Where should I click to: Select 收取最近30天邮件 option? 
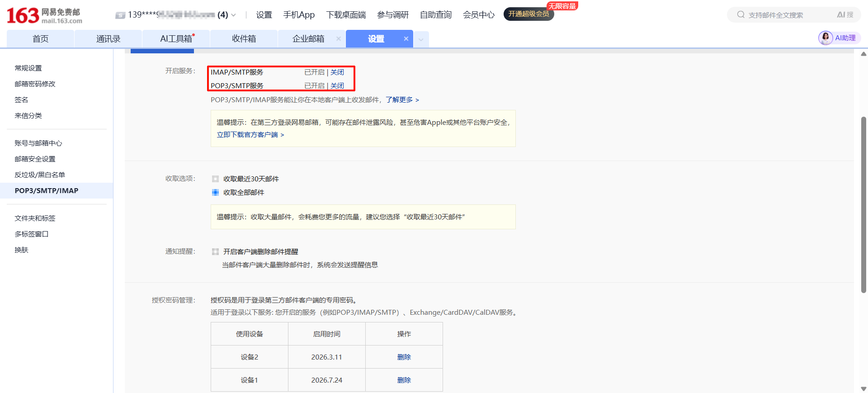coord(215,179)
